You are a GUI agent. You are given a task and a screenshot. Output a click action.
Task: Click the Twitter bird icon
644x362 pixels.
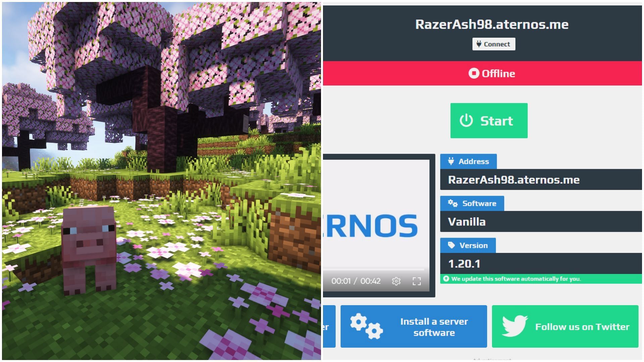515,329
